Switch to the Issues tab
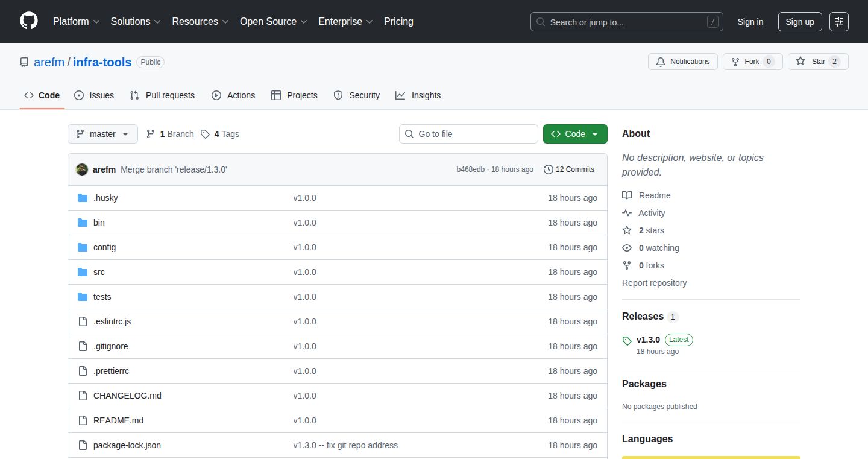The image size is (868, 459). (94, 95)
